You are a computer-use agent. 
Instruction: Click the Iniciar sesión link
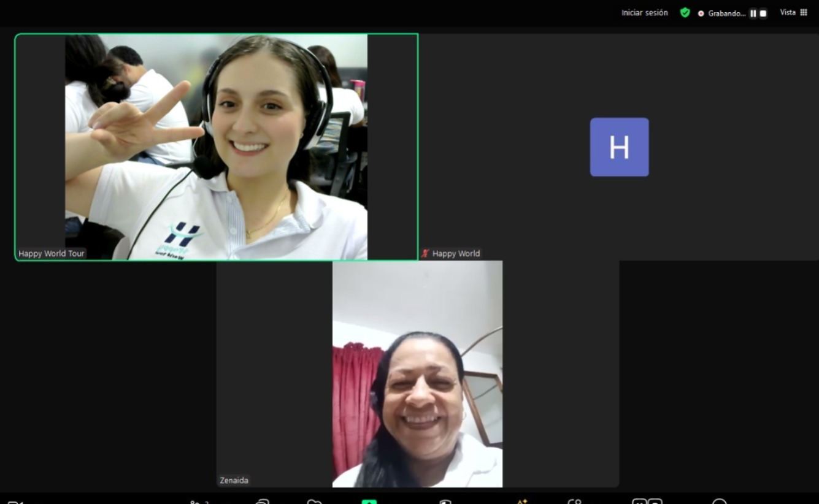point(644,13)
